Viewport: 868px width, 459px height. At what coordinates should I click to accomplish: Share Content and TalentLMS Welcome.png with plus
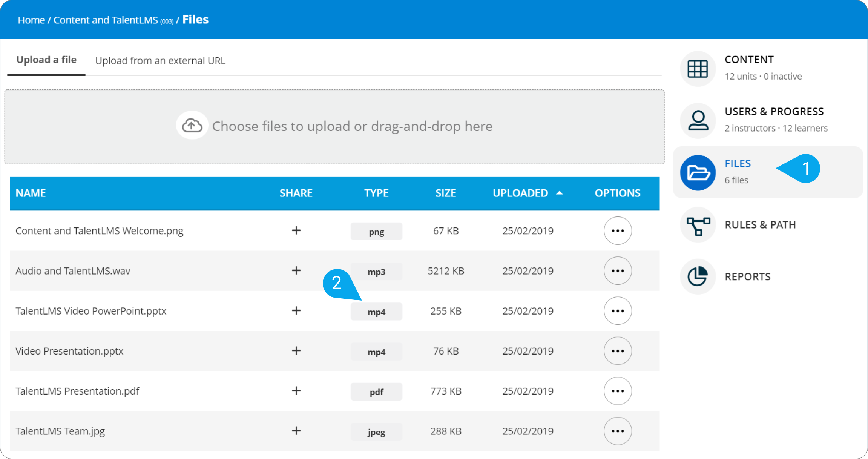pyautogui.click(x=296, y=230)
